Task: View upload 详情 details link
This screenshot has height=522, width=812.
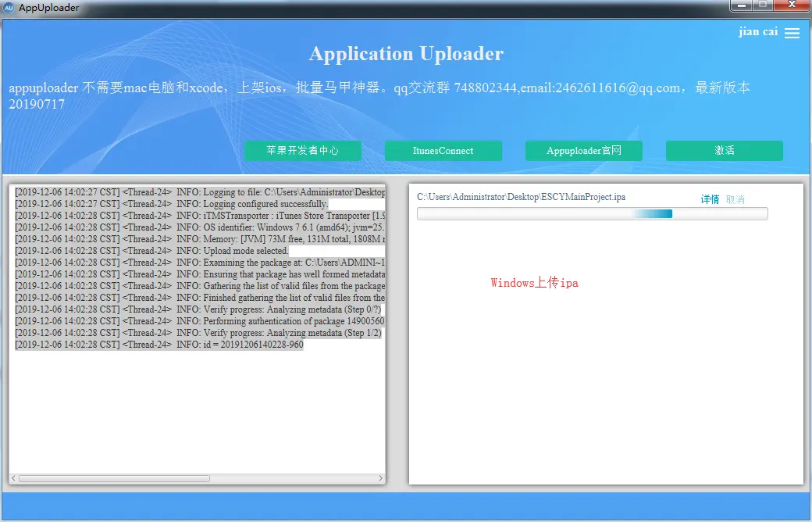Action: (710, 199)
